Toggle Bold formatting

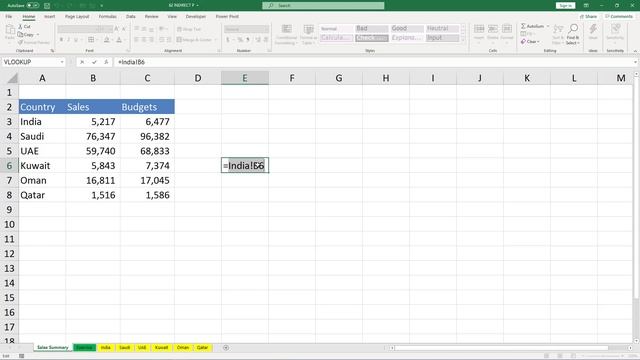tap(61, 40)
